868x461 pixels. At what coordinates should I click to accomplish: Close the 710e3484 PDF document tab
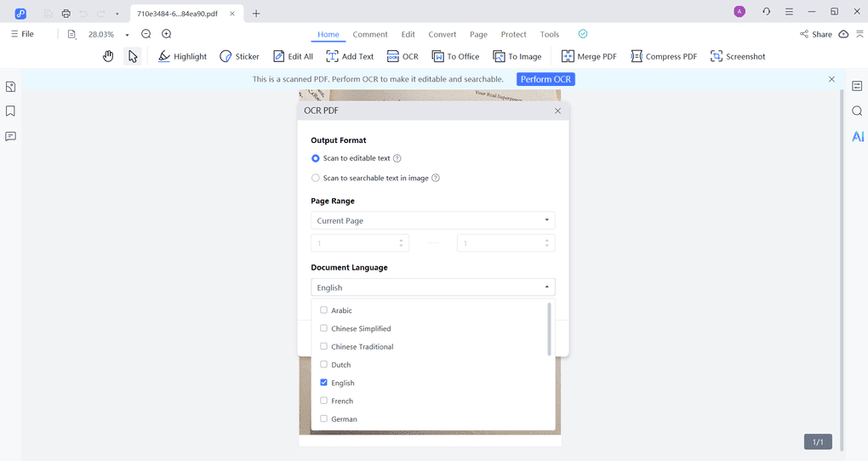232,14
